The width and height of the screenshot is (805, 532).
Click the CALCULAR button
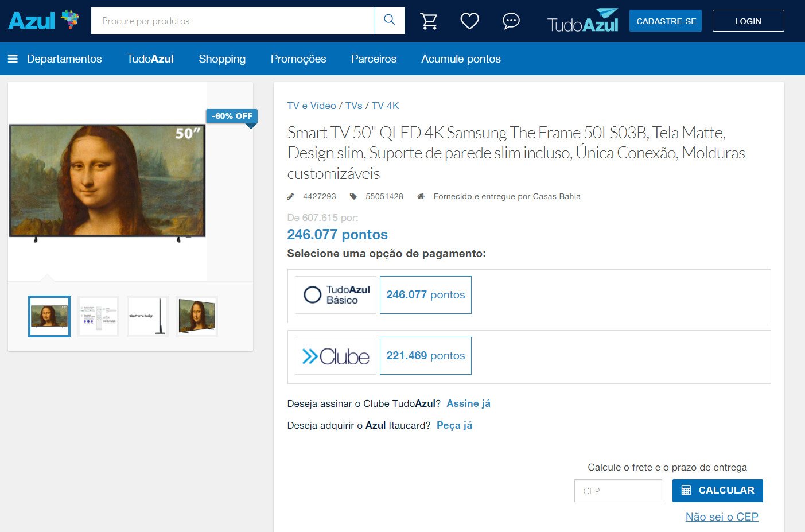click(x=717, y=491)
